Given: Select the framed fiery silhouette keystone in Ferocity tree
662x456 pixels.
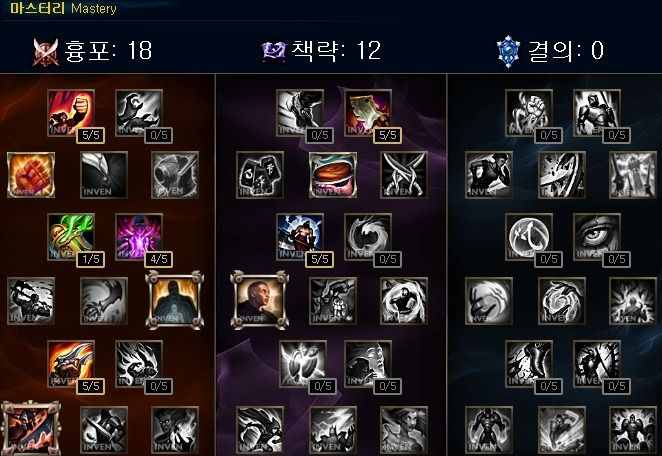Looking at the screenshot, I should (175, 300).
